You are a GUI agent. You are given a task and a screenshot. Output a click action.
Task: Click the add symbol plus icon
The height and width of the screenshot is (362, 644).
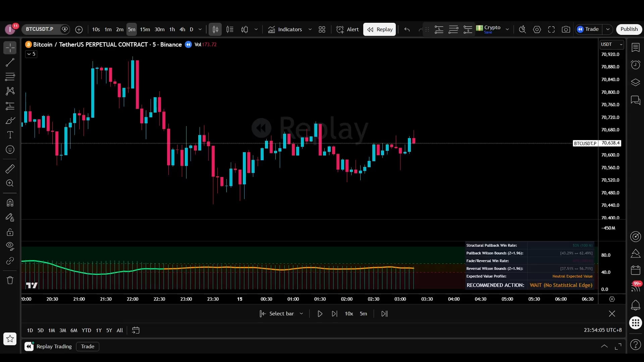tap(79, 29)
